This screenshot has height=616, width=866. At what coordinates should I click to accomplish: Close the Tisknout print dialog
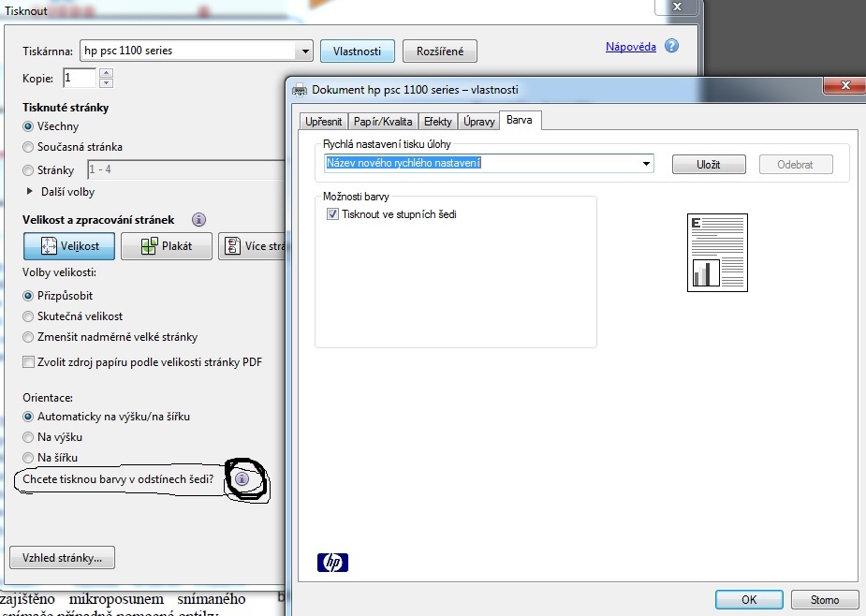tap(677, 7)
